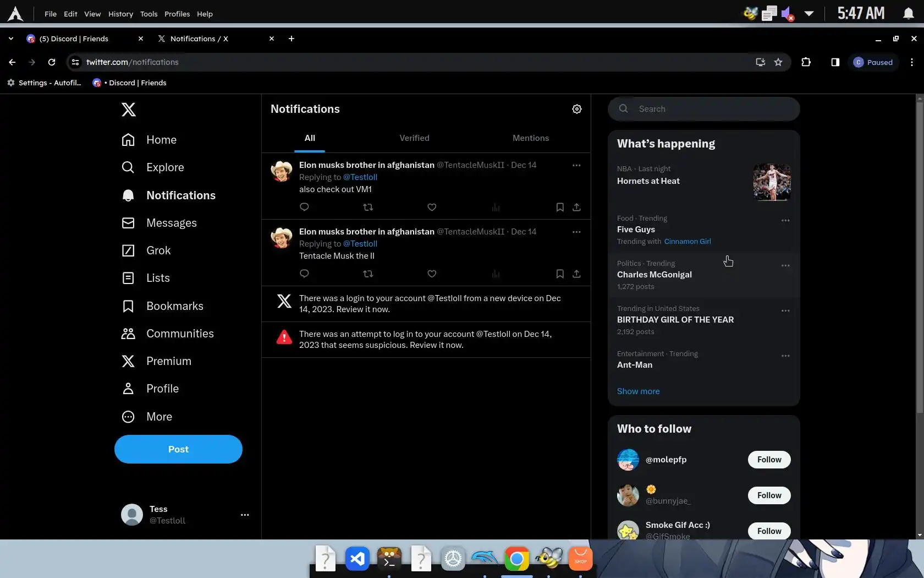Switch to the Discord | Friends browser tab
Image resolution: width=924 pixels, height=578 pixels.
(85, 39)
